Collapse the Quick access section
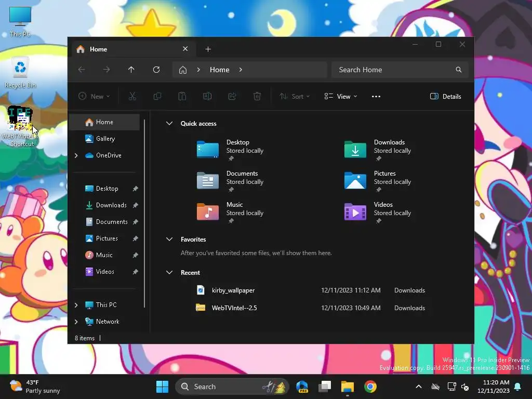532x399 pixels. pos(169,124)
